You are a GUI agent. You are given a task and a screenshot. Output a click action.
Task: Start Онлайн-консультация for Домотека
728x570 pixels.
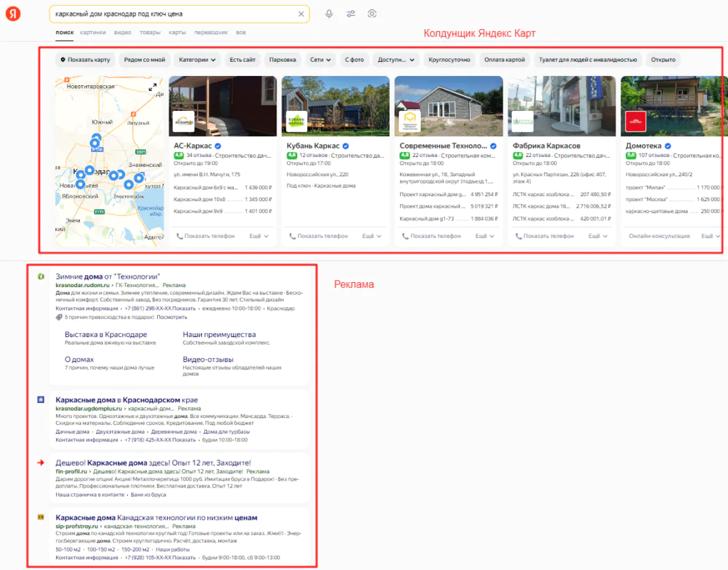[659, 236]
